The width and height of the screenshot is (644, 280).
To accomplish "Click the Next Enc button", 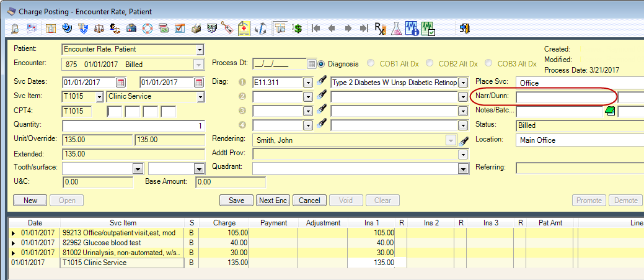I will click(273, 201).
